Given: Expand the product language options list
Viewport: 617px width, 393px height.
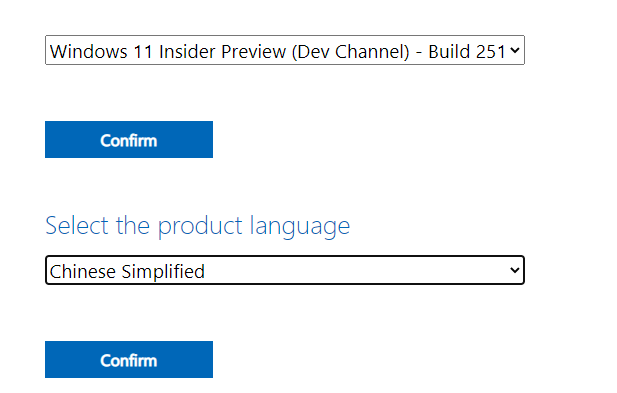Looking at the screenshot, I should click(x=284, y=270).
